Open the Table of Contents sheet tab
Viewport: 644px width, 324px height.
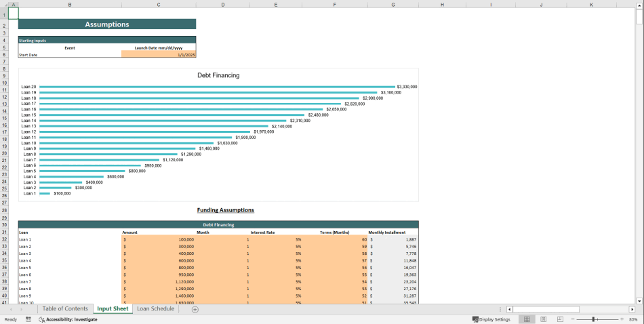[x=65, y=309]
